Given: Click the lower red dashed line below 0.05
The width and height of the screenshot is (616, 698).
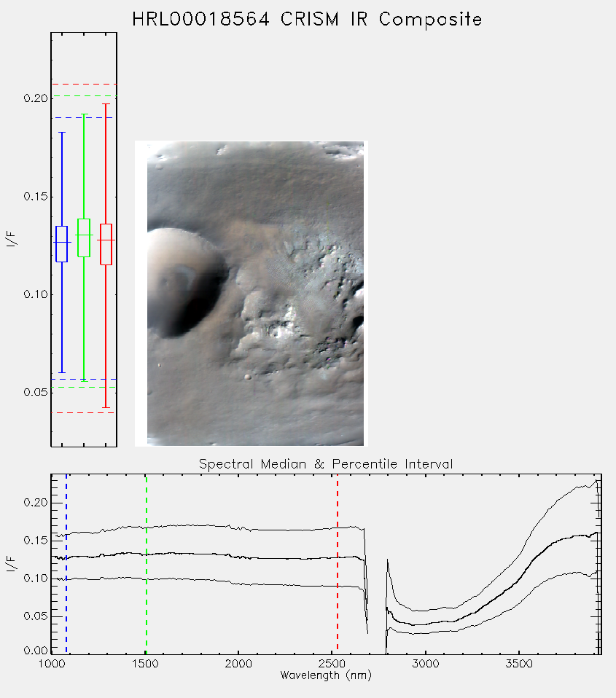Looking at the screenshot, I should tap(84, 412).
